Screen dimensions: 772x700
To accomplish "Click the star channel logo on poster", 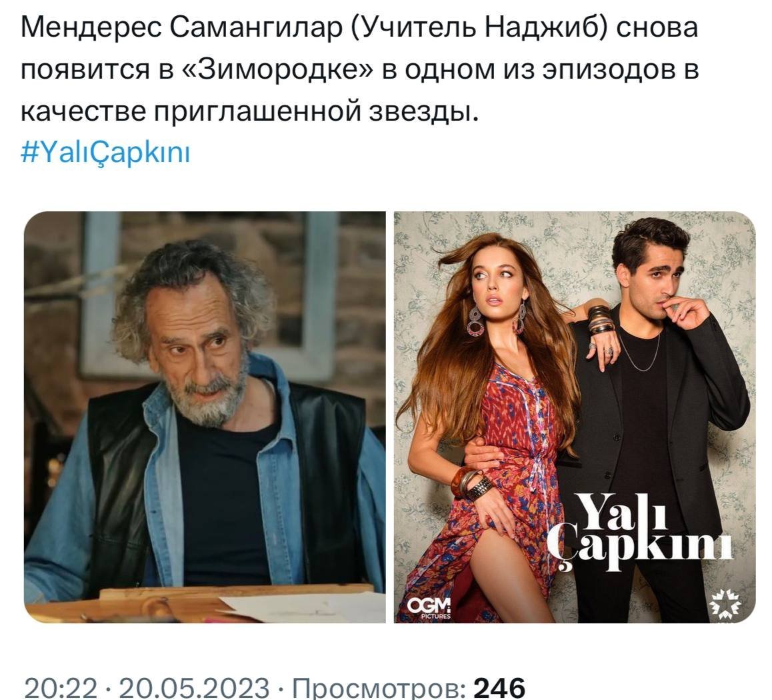I will pyautogui.click(x=725, y=603).
